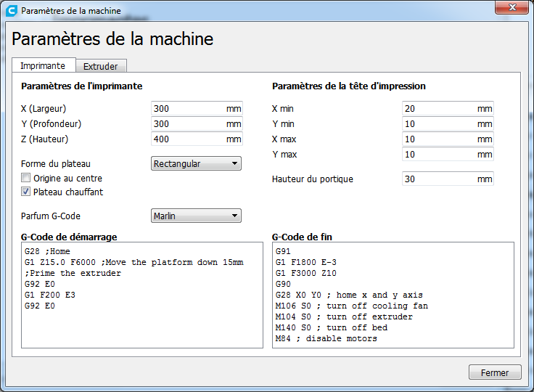Switch to the Imprimante tab

tap(44, 65)
